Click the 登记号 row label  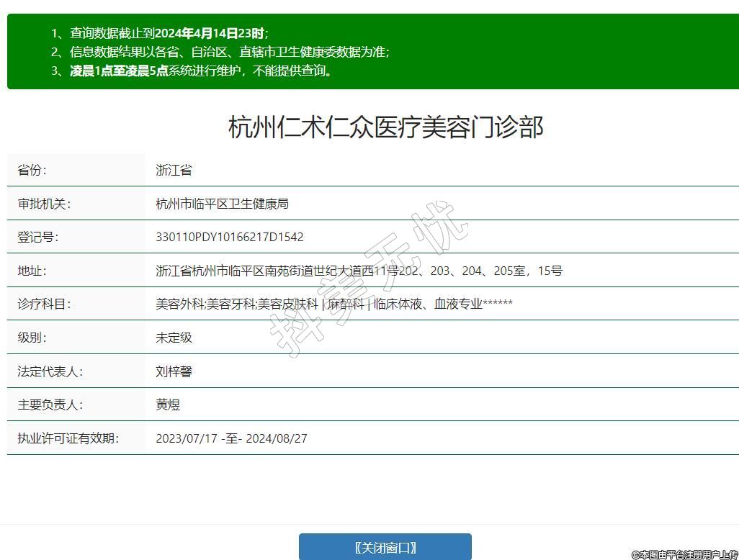pos(37,237)
